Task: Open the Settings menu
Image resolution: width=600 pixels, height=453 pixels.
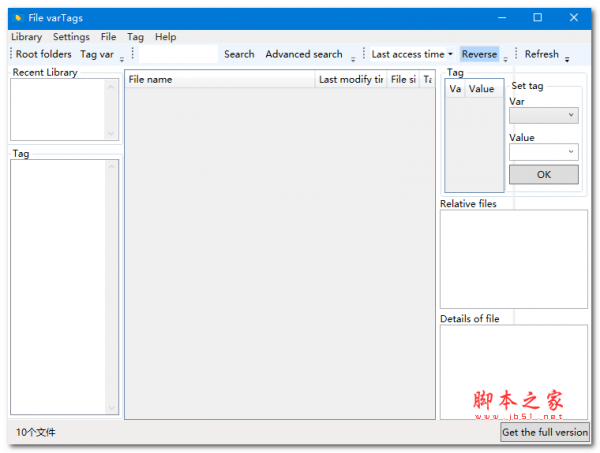Action: [71, 37]
